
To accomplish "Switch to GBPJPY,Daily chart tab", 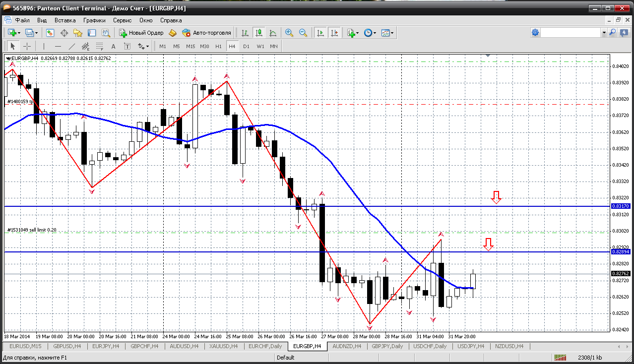I will click(x=387, y=346).
